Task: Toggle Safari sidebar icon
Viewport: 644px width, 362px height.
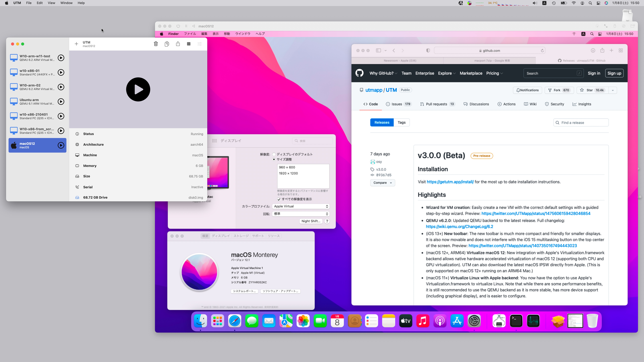Action: 378,50
